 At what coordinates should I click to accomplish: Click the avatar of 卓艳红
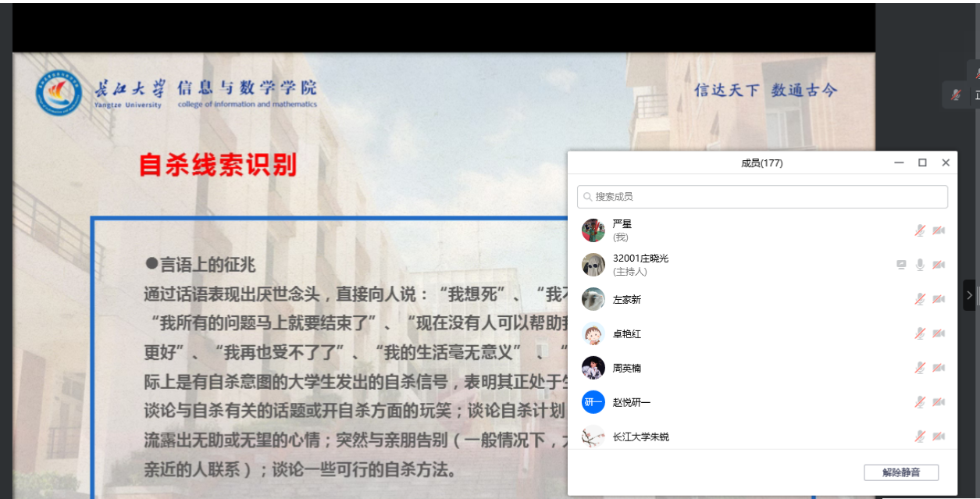coord(593,333)
